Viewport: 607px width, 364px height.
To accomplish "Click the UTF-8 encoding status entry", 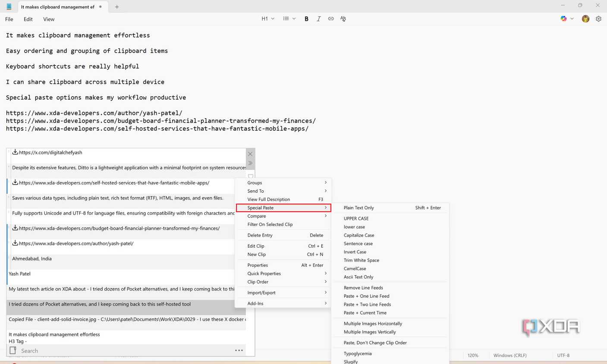I will (x=563, y=355).
